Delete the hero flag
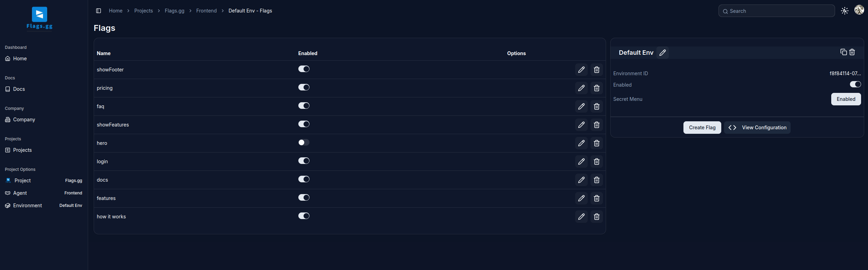The image size is (868, 270). pyautogui.click(x=597, y=143)
